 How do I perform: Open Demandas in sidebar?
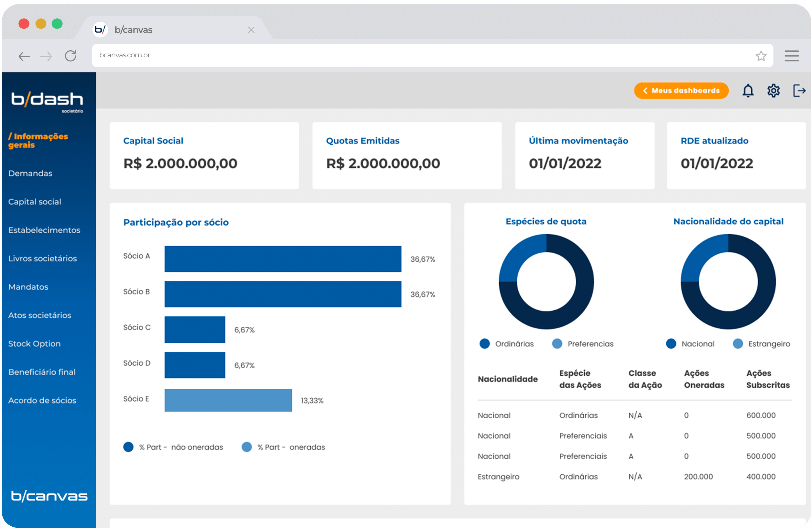(30, 173)
